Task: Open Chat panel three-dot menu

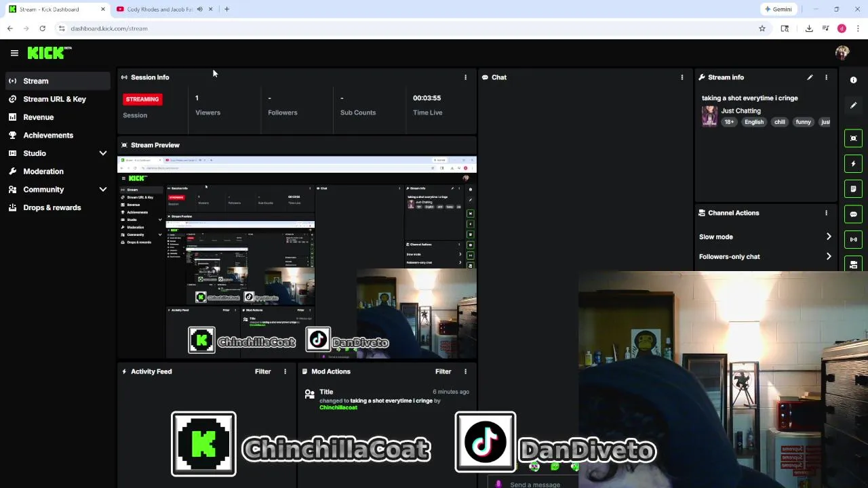Action: click(x=682, y=77)
